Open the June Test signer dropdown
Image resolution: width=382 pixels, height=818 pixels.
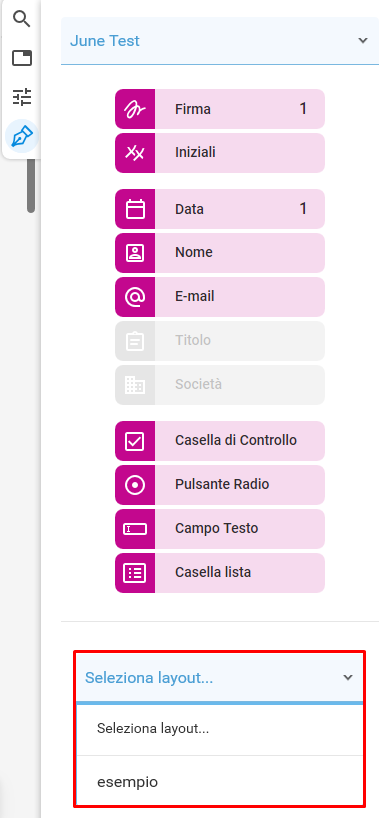click(220, 41)
